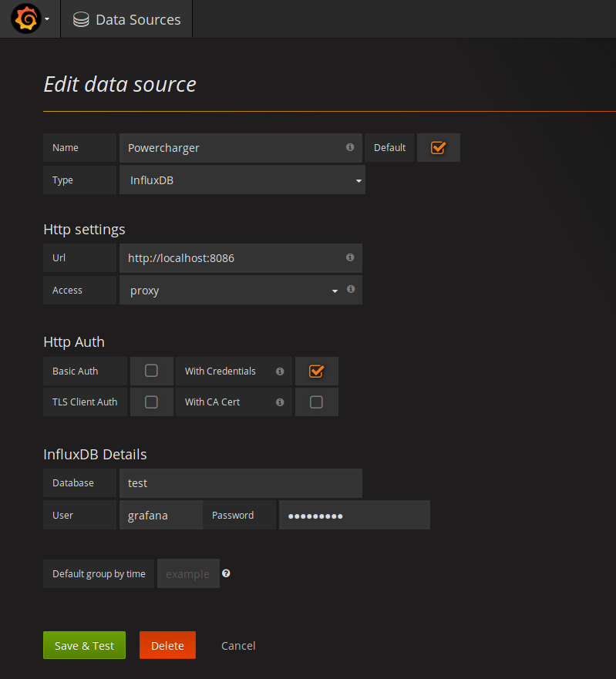Click the Http settings heading
Image resolution: width=616 pixels, height=679 pixels.
point(84,229)
